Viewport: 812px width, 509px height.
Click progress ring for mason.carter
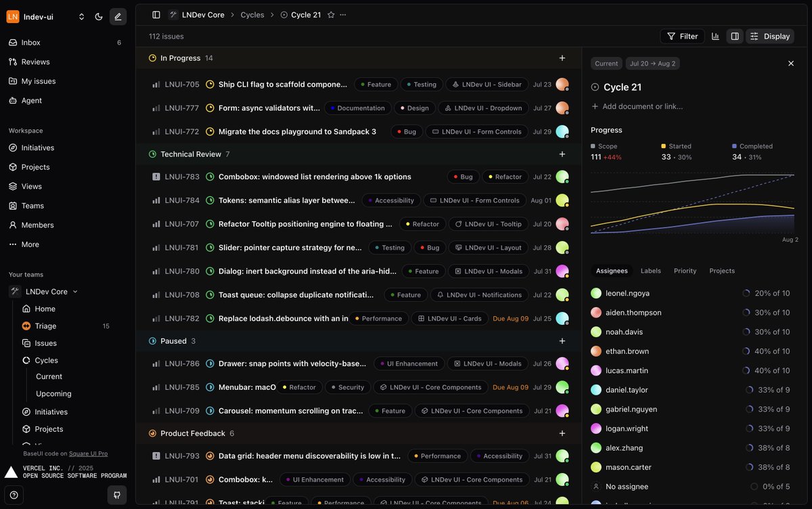(749, 467)
